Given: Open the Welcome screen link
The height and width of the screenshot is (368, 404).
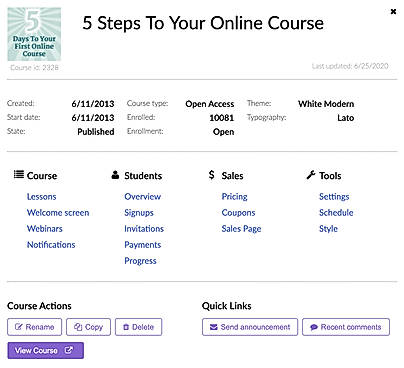Looking at the screenshot, I should coord(58,213).
